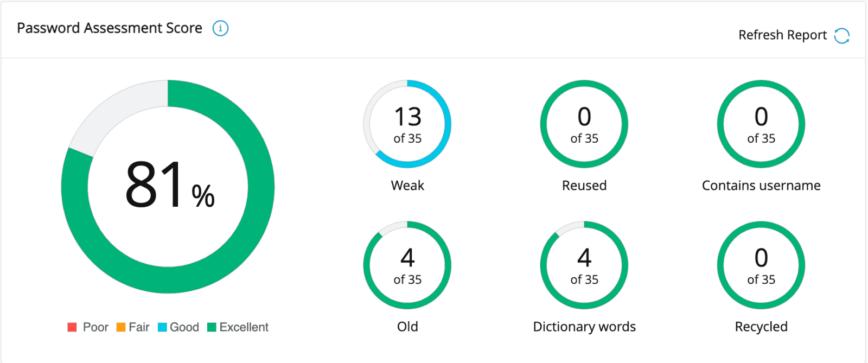Open the Recycled passwords ring chart
This screenshot has height=363, width=868.
pyautogui.click(x=761, y=265)
